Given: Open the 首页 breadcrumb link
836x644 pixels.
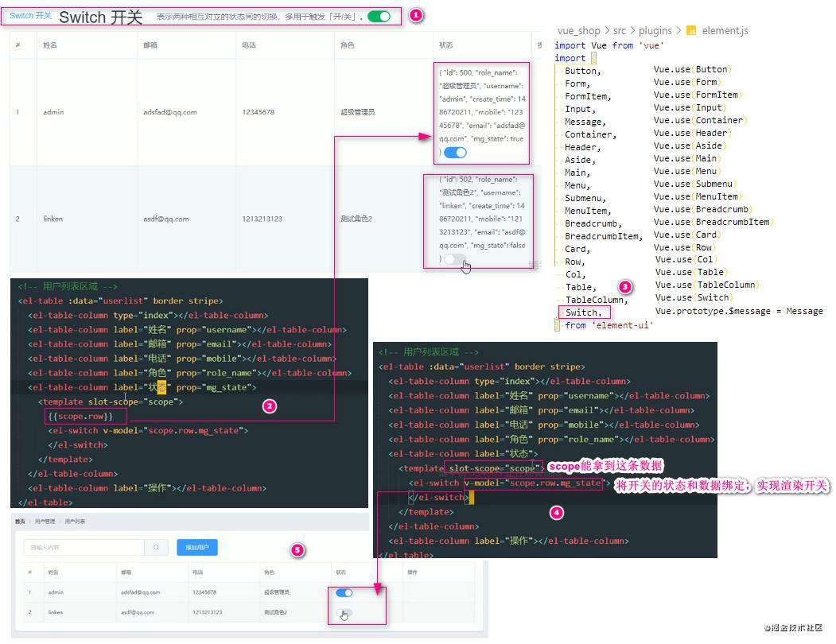Looking at the screenshot, I should point(20,521).
